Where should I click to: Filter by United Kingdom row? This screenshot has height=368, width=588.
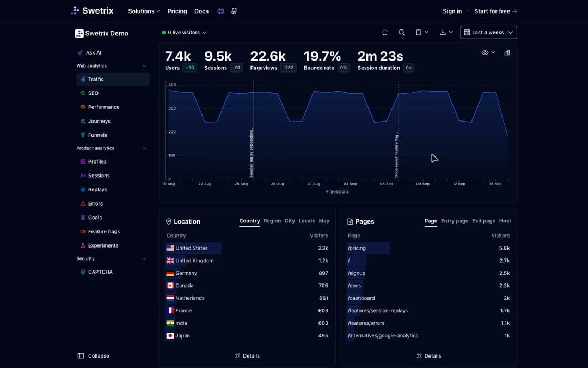pyautogui.click(x=247, y=261)
